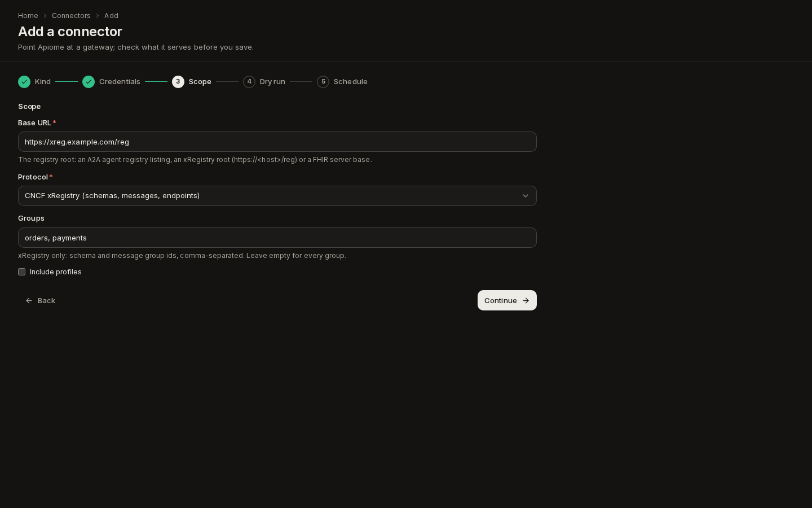
Task: Click the step 4 Dry run number badge
Action: pos(249,82)
